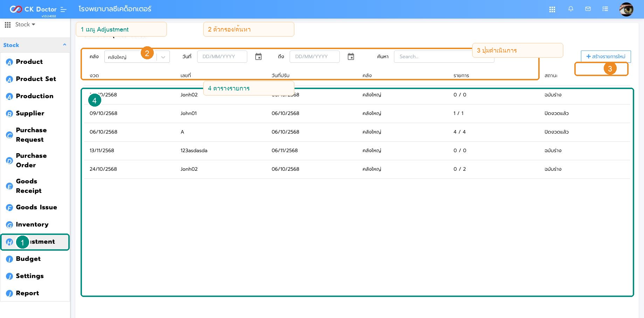Open the start date calendar picker
Screen dimensions: 644x318
(x=258, y=56)
